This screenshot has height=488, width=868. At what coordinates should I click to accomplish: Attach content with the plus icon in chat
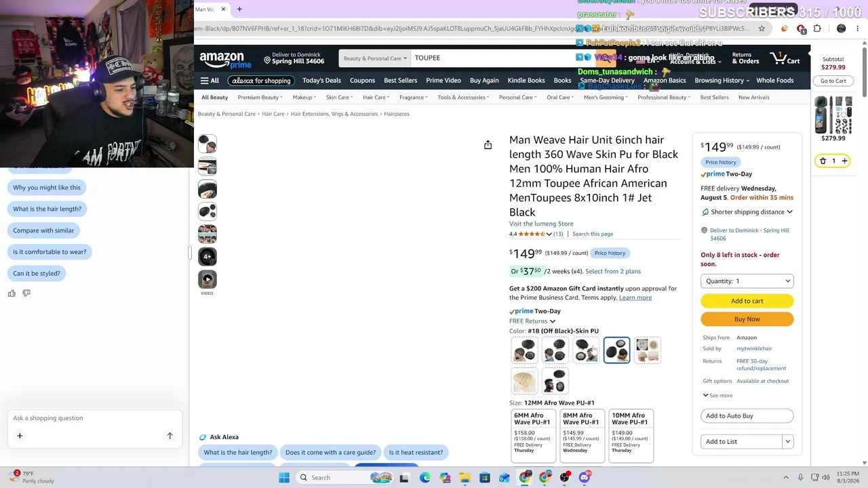click(20, 436)
